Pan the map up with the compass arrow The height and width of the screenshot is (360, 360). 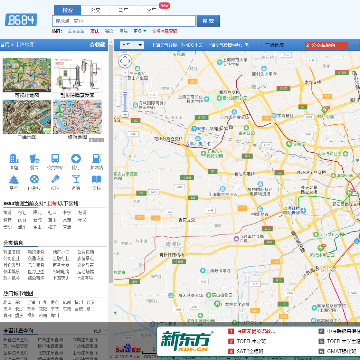(125, 57)
